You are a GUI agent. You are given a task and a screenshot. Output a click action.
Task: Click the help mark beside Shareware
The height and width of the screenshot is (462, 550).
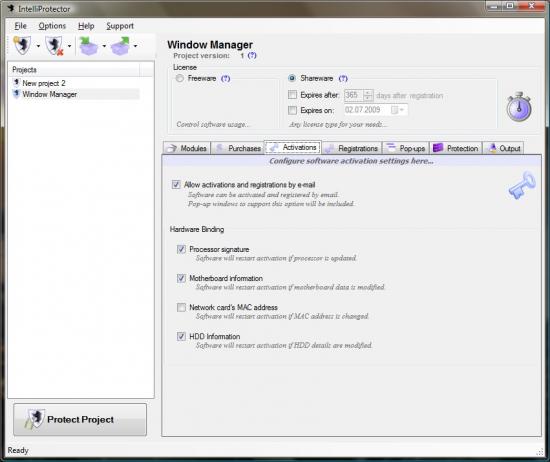343,78
